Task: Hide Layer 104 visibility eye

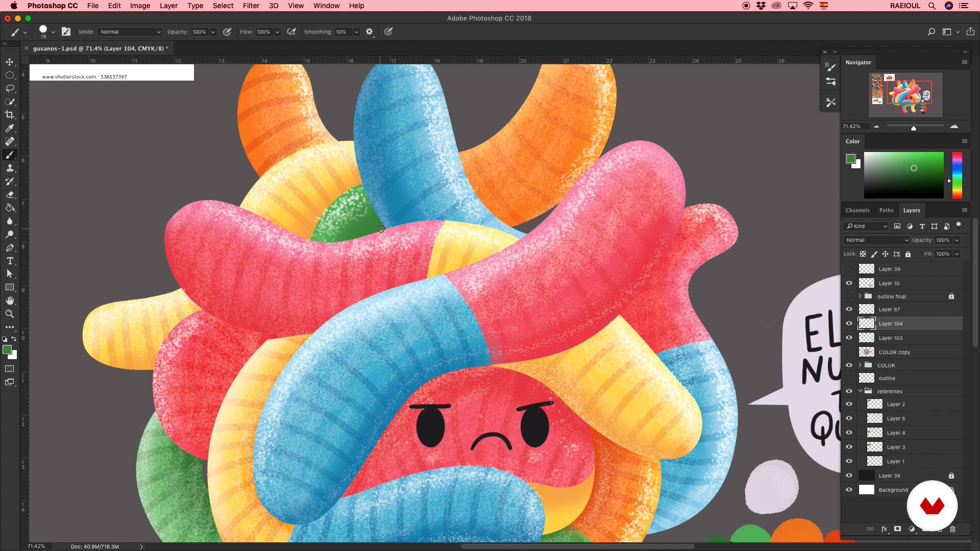Action: (849, 323)
